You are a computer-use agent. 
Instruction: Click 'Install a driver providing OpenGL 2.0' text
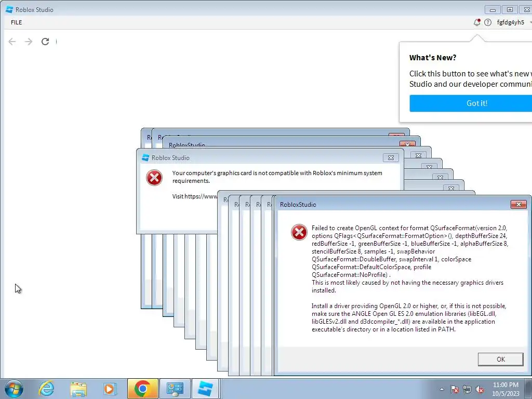pos(362,305)
